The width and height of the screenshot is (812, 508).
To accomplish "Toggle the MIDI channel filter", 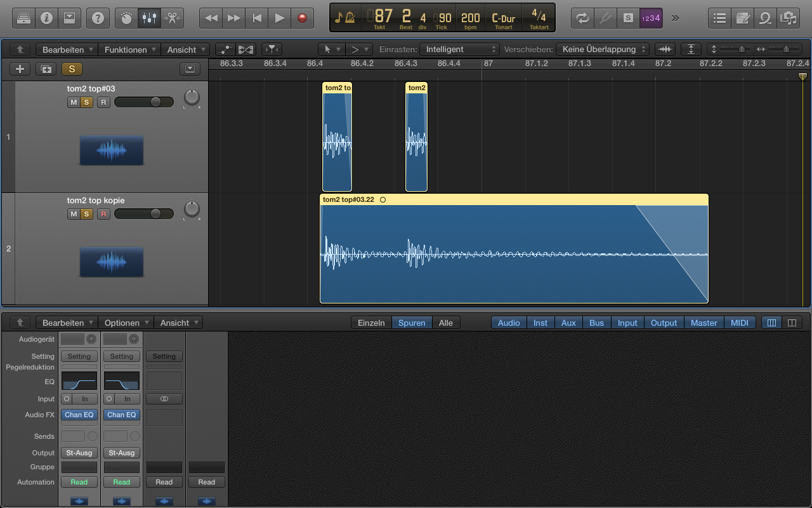I will click(x=740, y=323).
